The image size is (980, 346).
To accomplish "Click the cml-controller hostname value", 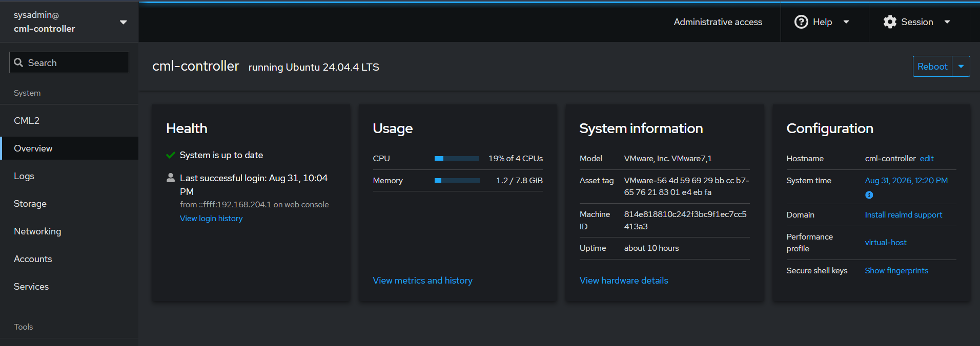I will point(890,159).
